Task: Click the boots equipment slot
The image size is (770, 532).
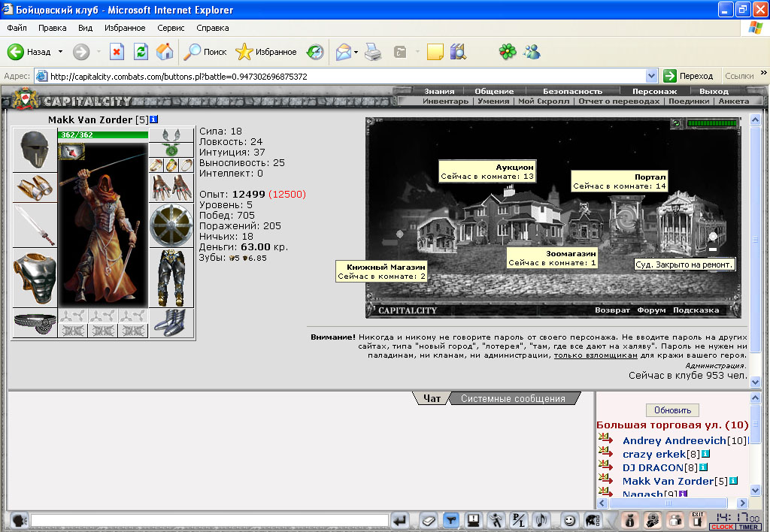Action: [171, 323]
